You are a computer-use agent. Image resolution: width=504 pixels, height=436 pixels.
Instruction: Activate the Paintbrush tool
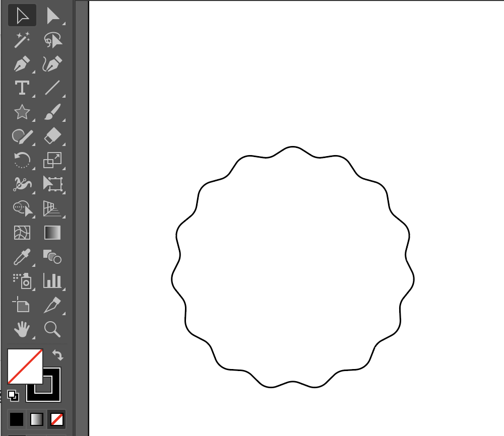(52, 112)
